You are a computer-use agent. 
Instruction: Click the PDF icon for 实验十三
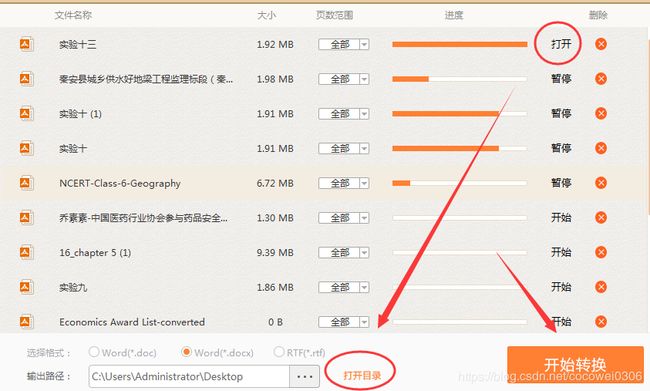[x=27, y=44]
